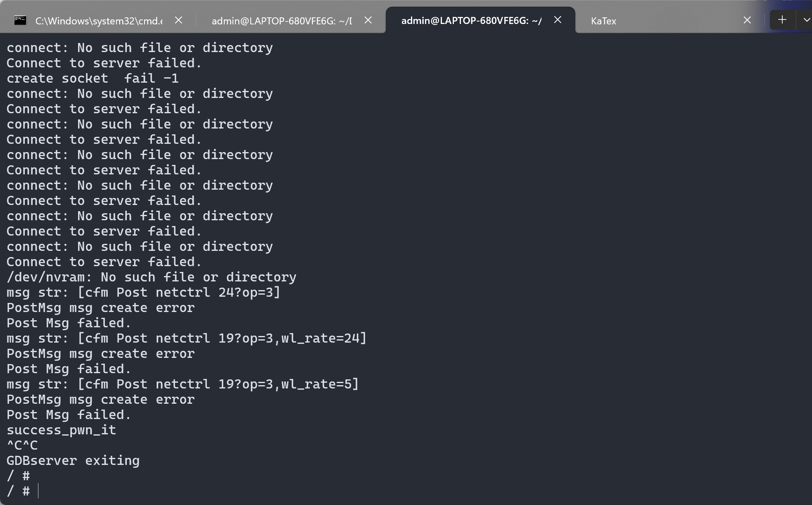Click the ^C^C interrupt line

(x=22, y=445)
